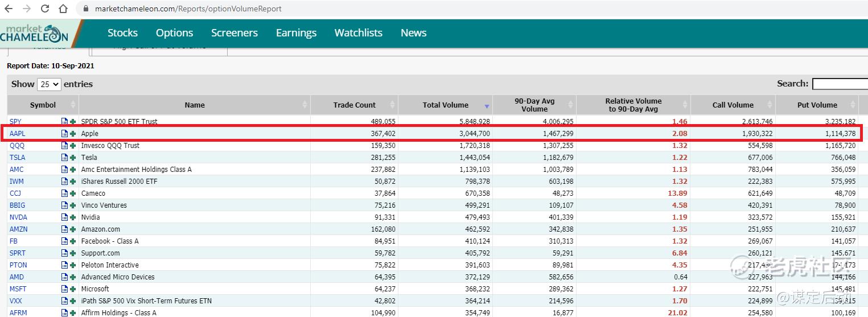Open the report icon for QQQ
This screenshot has width=868, height=317.
coord(64,146)
